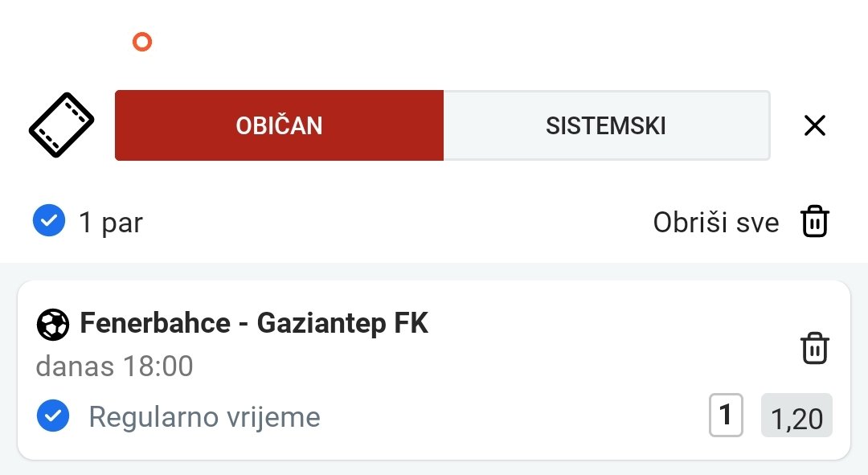
Task: Remove Fenerbahce match using its trash icon
Action: click(815, 348)
